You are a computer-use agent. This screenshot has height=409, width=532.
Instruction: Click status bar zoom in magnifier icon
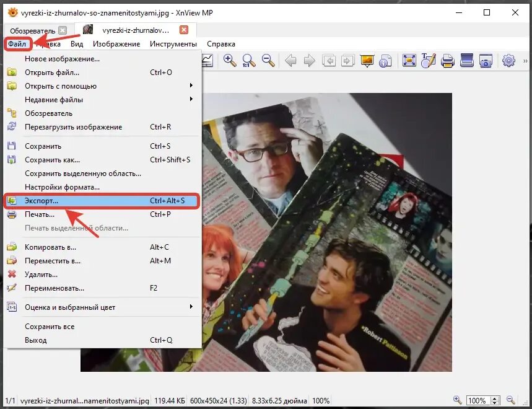coord(457,400)
